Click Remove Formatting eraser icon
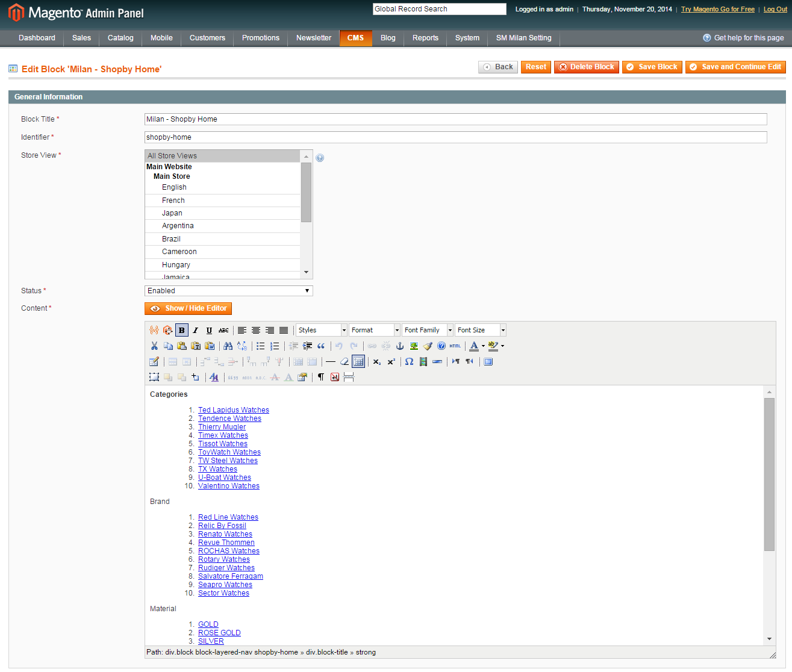This screenshot has height=672, width=792. tap(345, 361)
